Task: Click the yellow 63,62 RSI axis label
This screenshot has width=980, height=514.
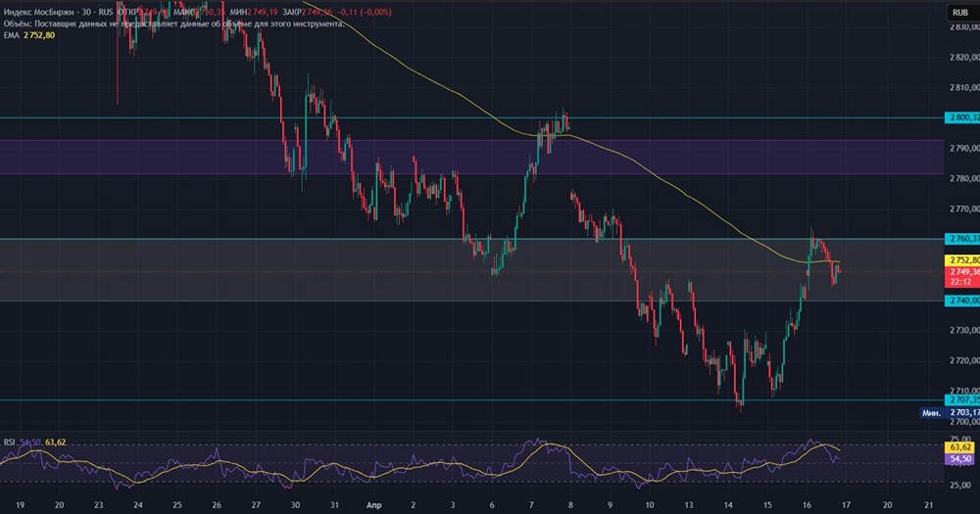Action: coord(959,447)
